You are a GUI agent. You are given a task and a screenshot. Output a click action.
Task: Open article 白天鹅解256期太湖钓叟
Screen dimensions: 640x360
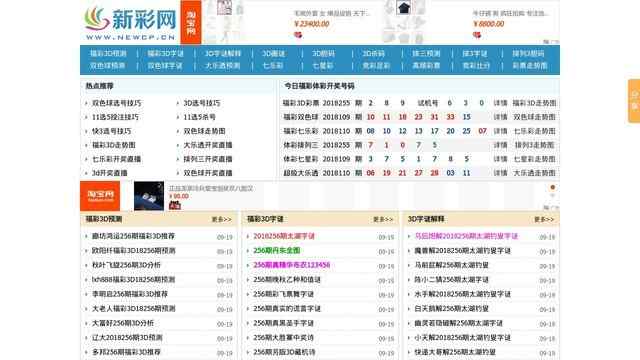pos(451,309)
